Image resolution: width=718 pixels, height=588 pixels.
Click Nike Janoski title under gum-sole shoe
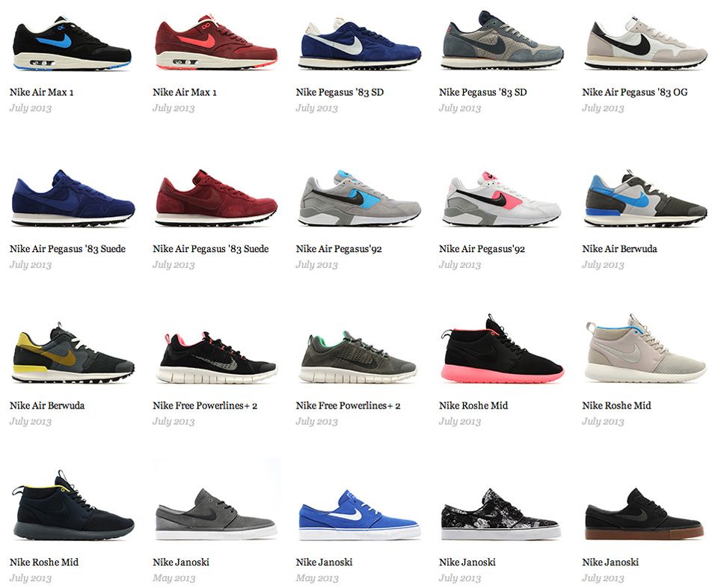[610, 562]
